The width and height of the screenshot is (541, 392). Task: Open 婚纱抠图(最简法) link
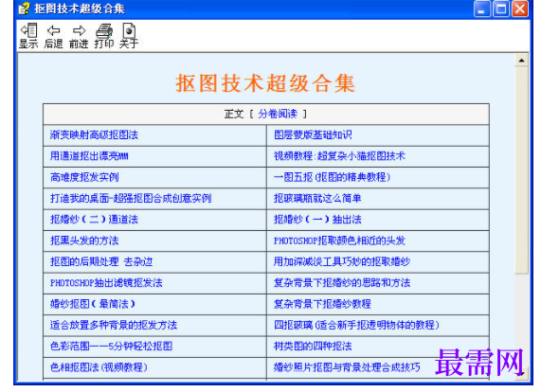pyautogui.click(x=93, y=304)
